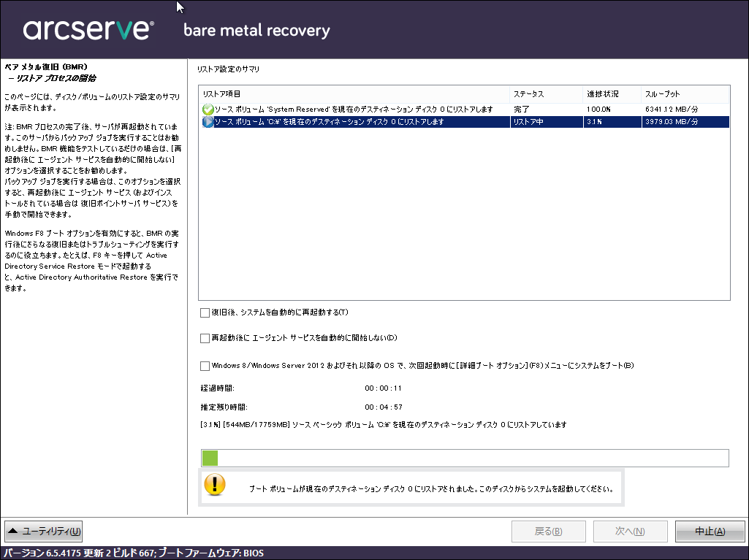The height and width of the screenshot is (560, 749).
Task: Click the 戻る(B) back button
Action: coord(548,532)
